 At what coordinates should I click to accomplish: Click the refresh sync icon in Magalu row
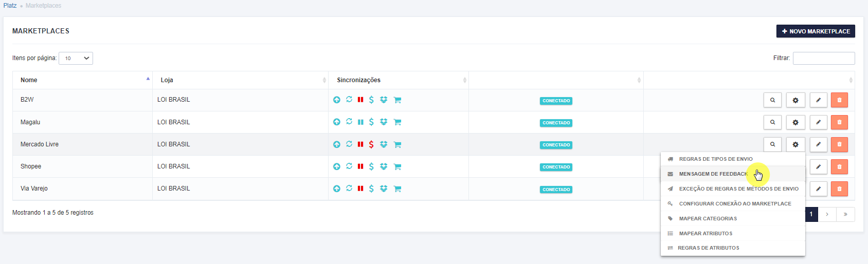(349, 122)
